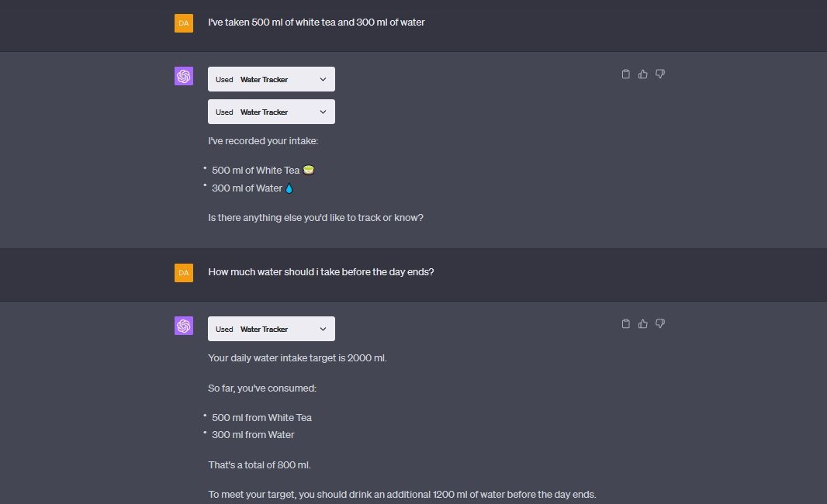Rate the second response with thumbs up
The height and width of the screenshot is (504, 827).
(x=643, y=323)
